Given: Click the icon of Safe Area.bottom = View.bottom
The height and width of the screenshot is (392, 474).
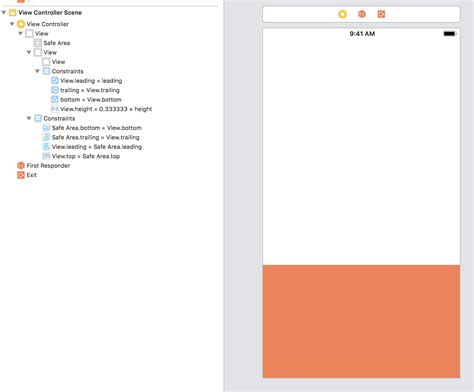Looking at the screenshot, I should pos(46,128).
